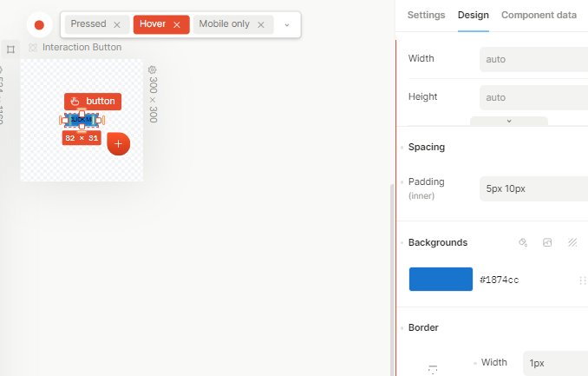Screen dimensions: 588x376
Task: Add a solid color fill background
Action: (x=523, y=243)
